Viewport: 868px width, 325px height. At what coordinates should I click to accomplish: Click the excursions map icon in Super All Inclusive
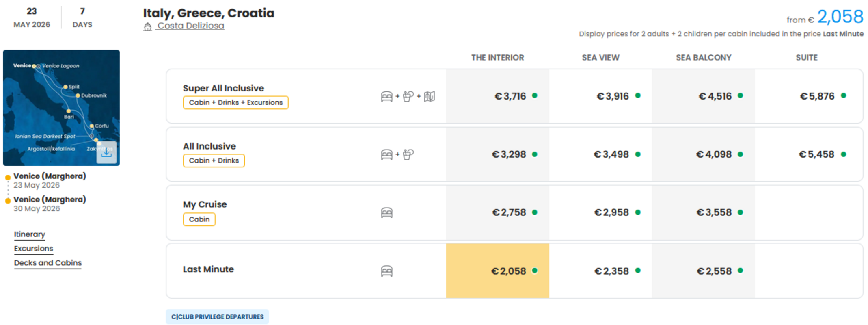[429, 96]
